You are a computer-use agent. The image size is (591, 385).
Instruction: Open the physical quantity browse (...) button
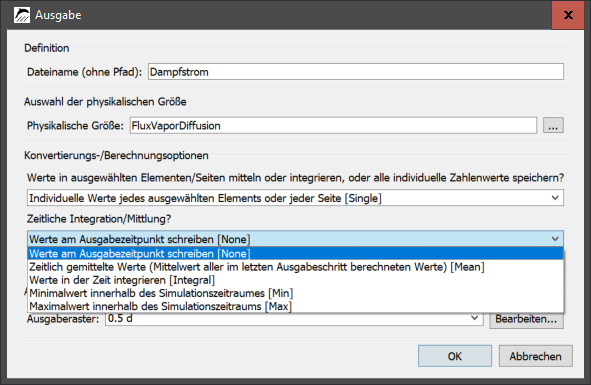(x=553, y=125)
